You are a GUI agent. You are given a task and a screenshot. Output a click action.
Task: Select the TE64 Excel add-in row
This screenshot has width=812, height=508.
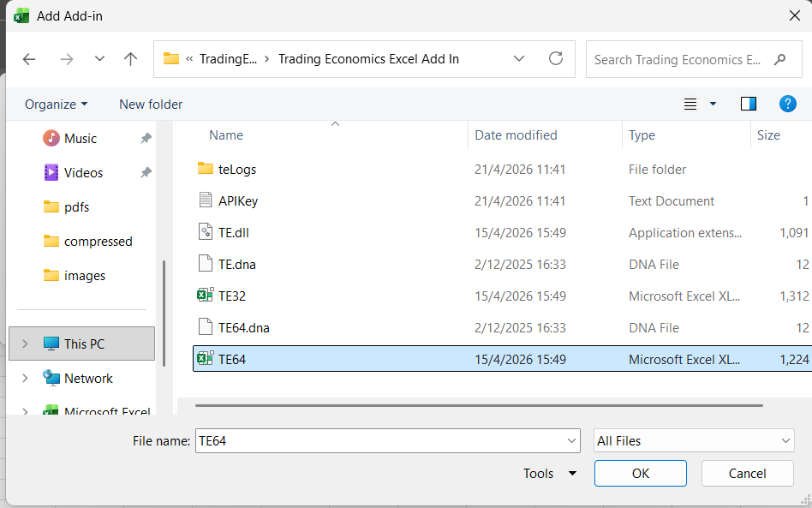[502, 359]
